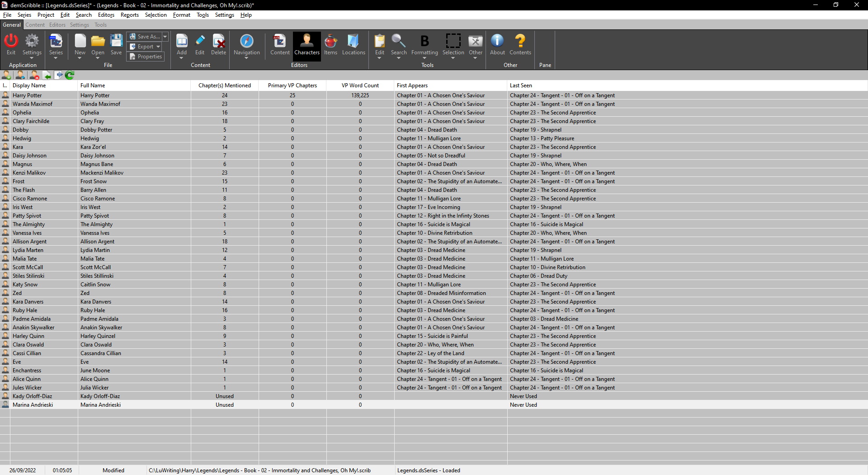Select the Enchantress display name
Viewport: 868px width, 475px height.
[x=27, y=370]
